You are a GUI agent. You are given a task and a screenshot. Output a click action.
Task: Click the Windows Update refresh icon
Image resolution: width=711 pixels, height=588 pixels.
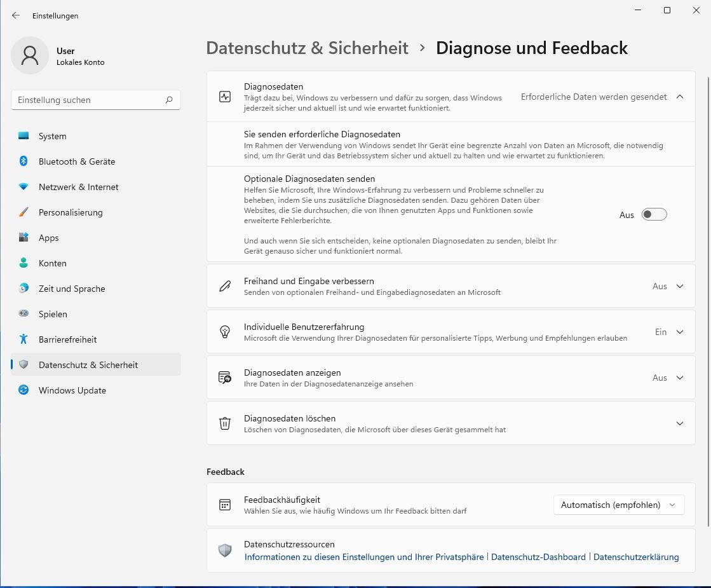click(24, 390)
